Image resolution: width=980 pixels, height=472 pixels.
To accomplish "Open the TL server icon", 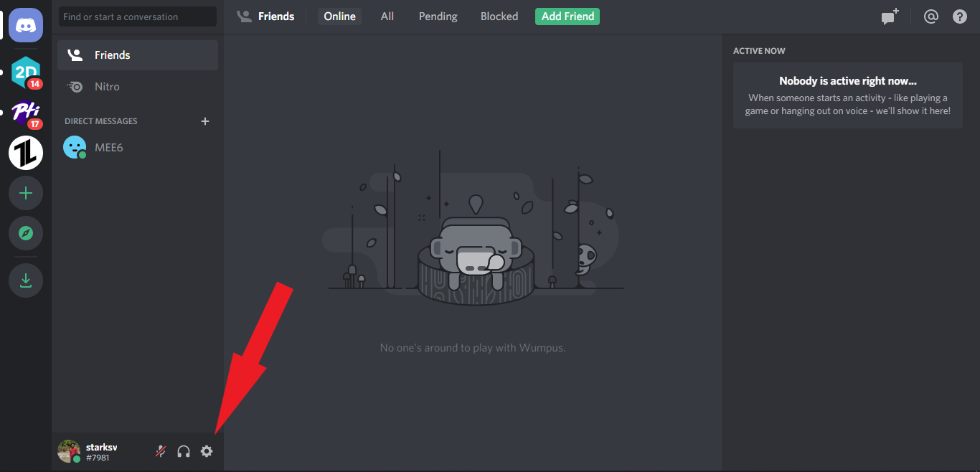I will pos(26,153).
